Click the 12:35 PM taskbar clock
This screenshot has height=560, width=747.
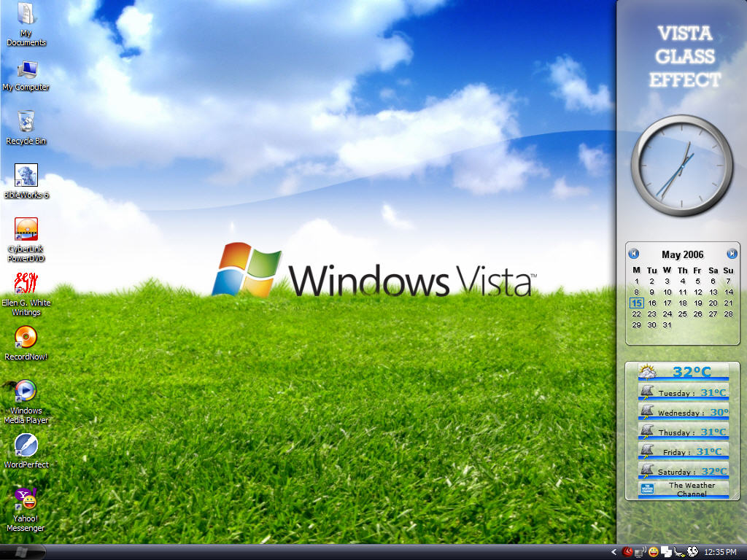pyautogui.click(x=720, y=552)
